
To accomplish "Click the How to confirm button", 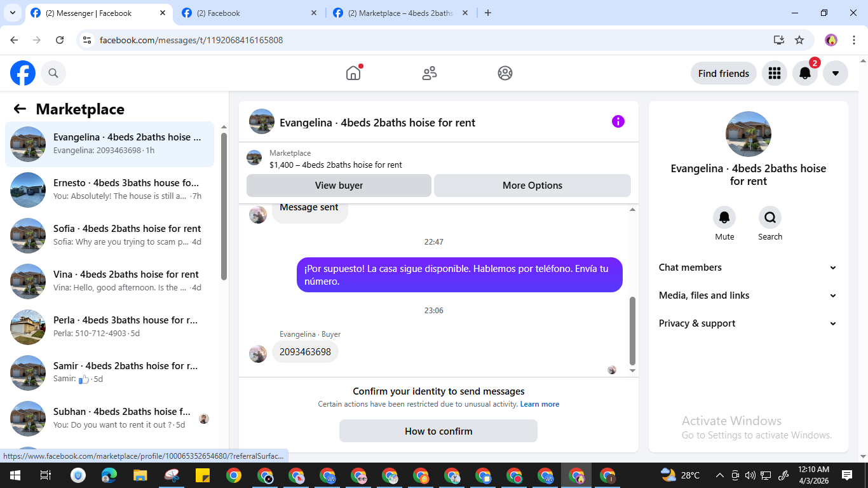I will [x=438, y=431].
